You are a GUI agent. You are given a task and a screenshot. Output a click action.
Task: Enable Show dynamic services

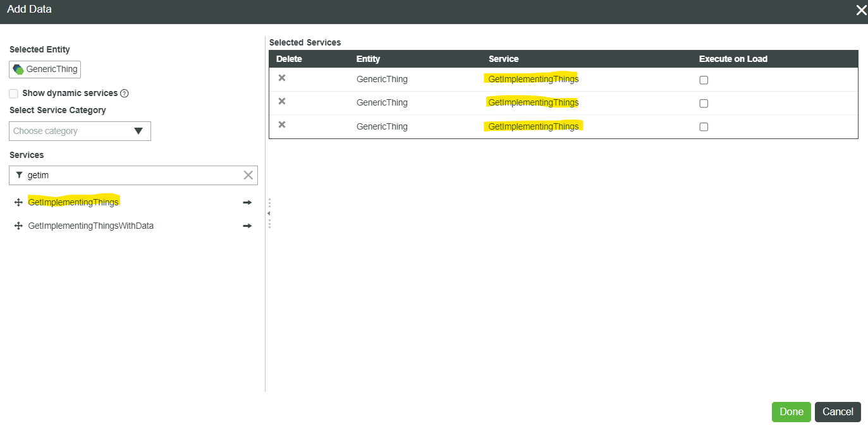tap(13, 93)
